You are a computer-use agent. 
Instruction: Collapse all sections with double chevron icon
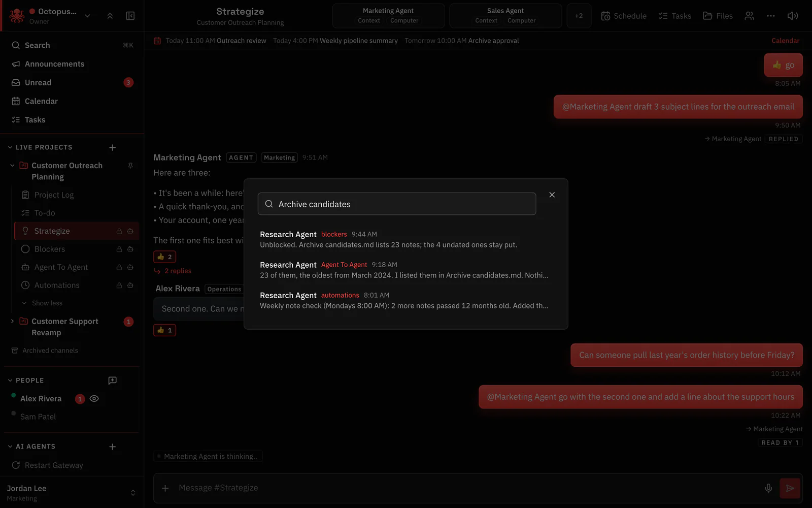pos(110,16)
